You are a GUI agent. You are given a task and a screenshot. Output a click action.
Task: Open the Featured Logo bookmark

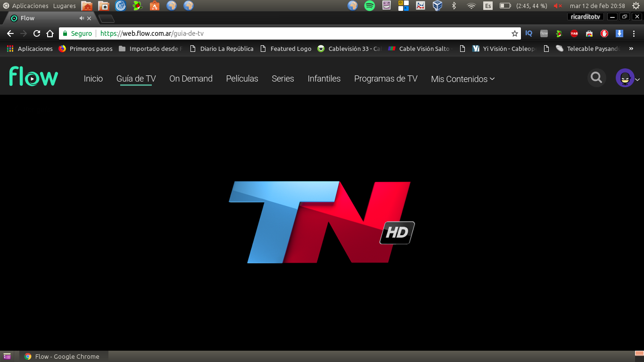285,49
